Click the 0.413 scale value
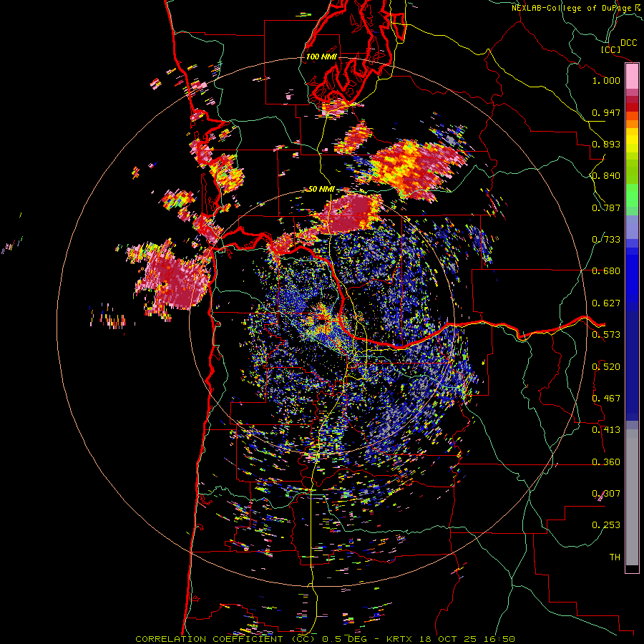Viewport: 644px width, 644px height. (606, 430)
